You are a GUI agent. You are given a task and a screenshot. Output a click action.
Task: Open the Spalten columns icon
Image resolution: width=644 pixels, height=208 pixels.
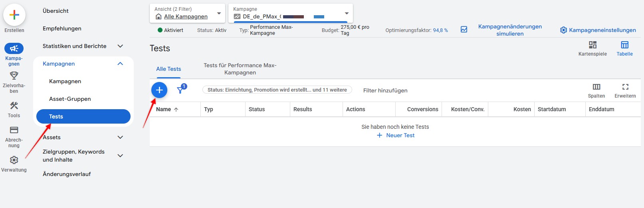[x=596, y=87]
